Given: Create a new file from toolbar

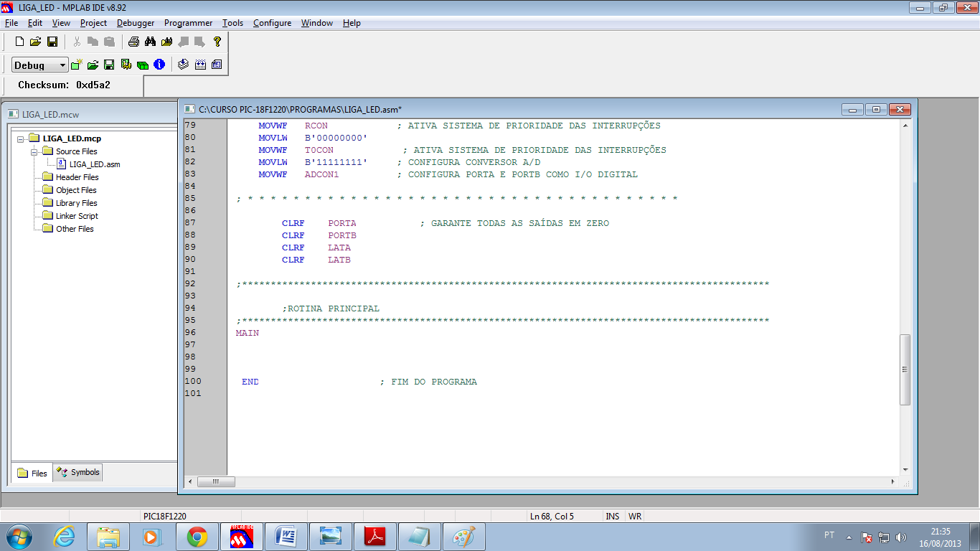Looking at the screenshot, I should pos(19,42).
